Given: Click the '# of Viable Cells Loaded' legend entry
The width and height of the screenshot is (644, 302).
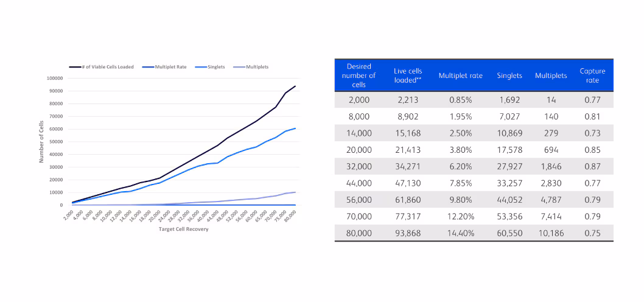Looking at the screenshot, I should (108, 67).
